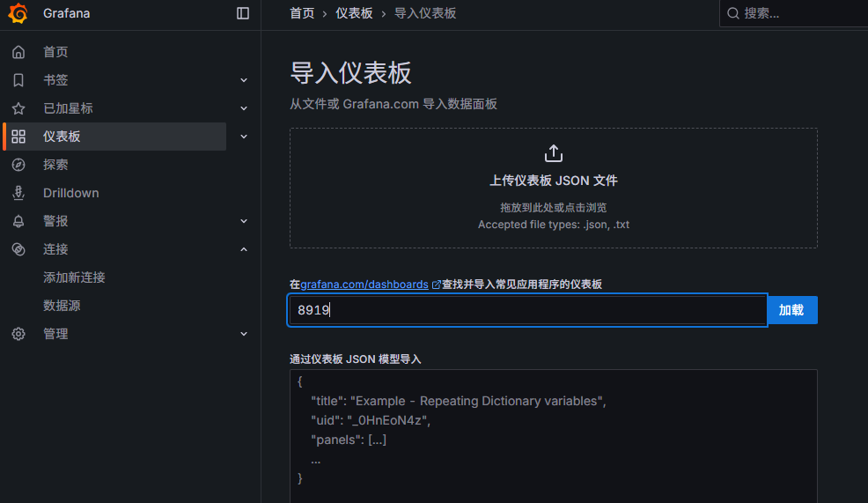Click the Drilldown icon in the sidebar
868x503 pixels.
[18, 193]
